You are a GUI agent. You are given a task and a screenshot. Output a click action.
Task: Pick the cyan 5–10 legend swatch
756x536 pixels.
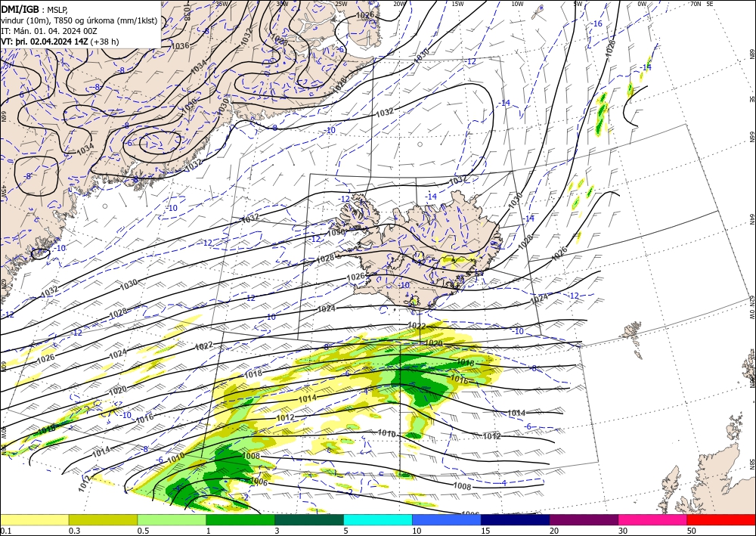pos(377,519)
